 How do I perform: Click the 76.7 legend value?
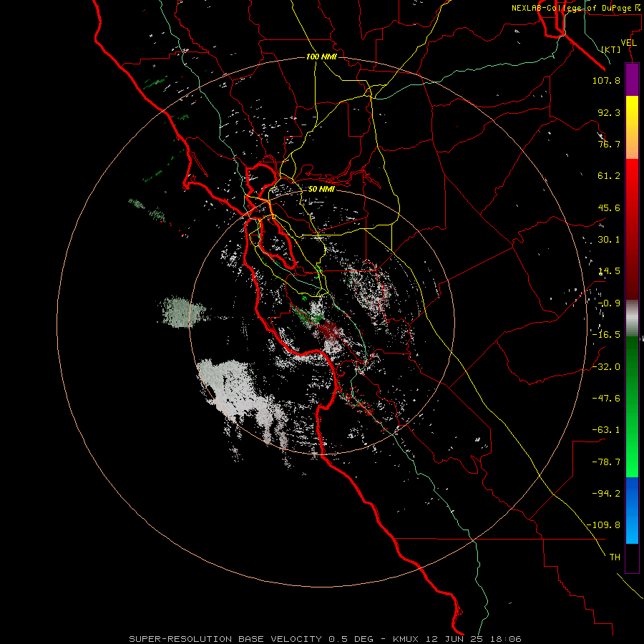click(609, 144)
